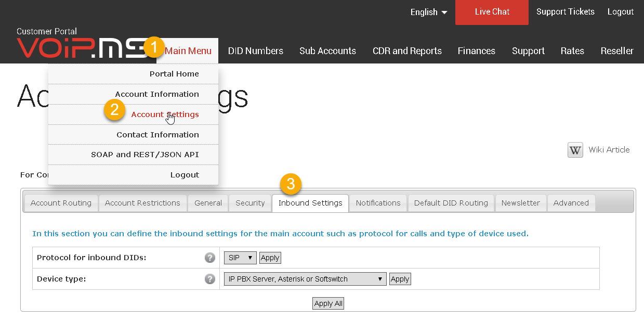Open the CDR and Reports menu
The height and width of the screenshot is (319, 644).
point(407,51)
